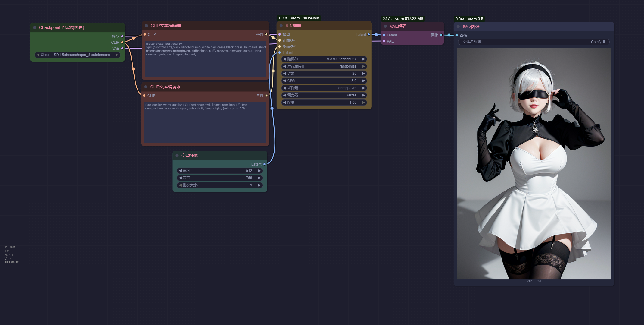Click the right arrow on the 随机种 seed field
The height and width of the screenshot is (325, 644).
[x=363, y=59]
